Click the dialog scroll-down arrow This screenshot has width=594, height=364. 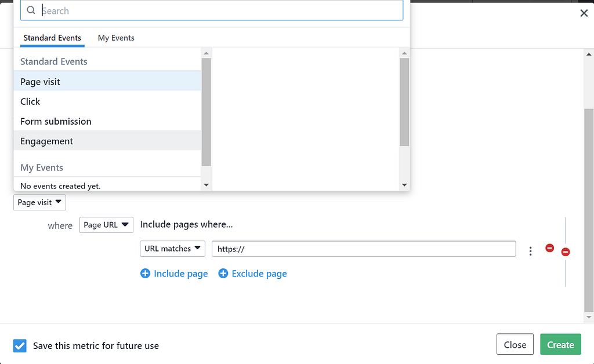tap(589, 318)
